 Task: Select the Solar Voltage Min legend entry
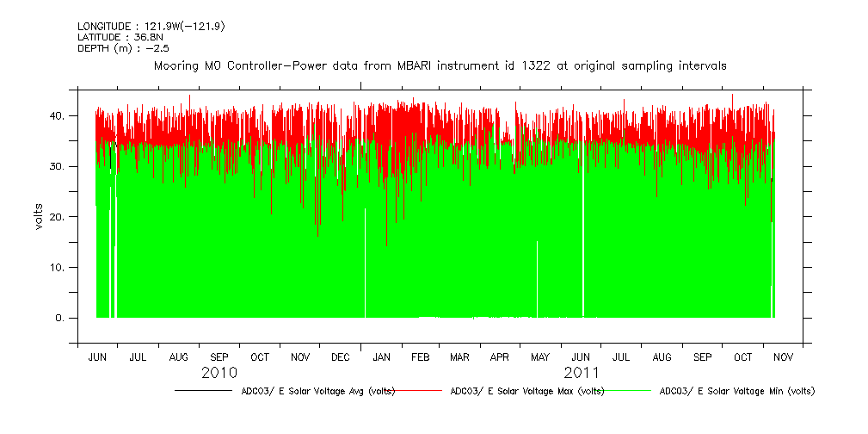tap(736, 391)
